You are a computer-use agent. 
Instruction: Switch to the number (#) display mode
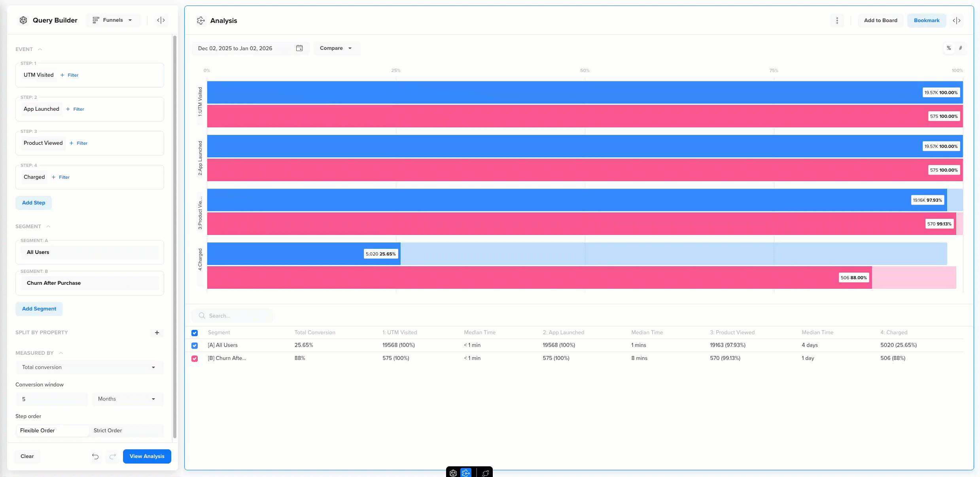(960, 48)
